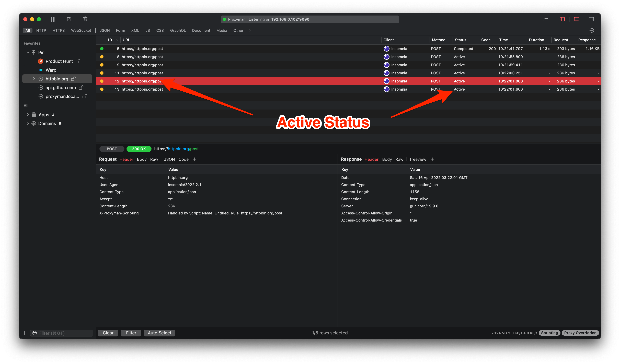
Task: Click the Clear button at the bottom
Action: coord(108,333)
